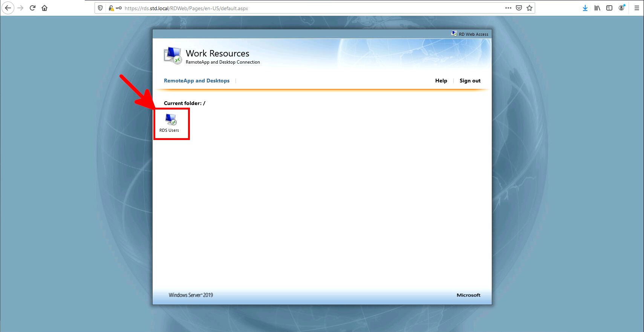This screenshot has height=332, width=644.
Task: Click the URL address field
Action: tap(301, 8)
